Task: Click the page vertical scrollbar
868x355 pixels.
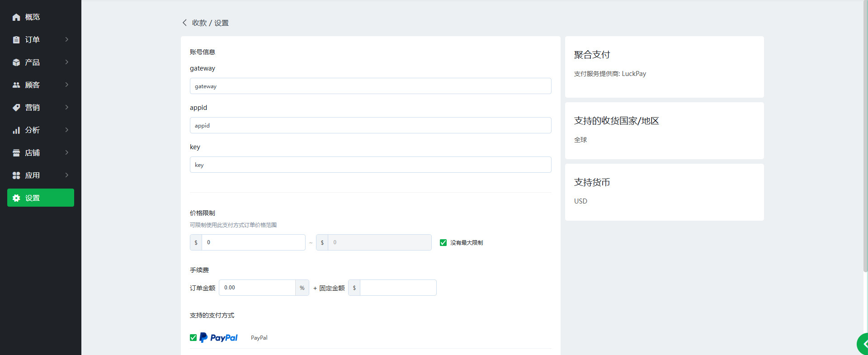Action: click(865, 136)
